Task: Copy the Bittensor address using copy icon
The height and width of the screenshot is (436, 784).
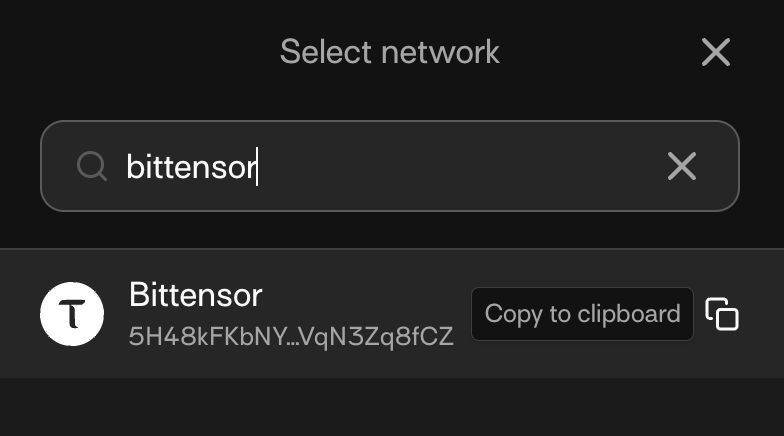Action: click(722, 314)
